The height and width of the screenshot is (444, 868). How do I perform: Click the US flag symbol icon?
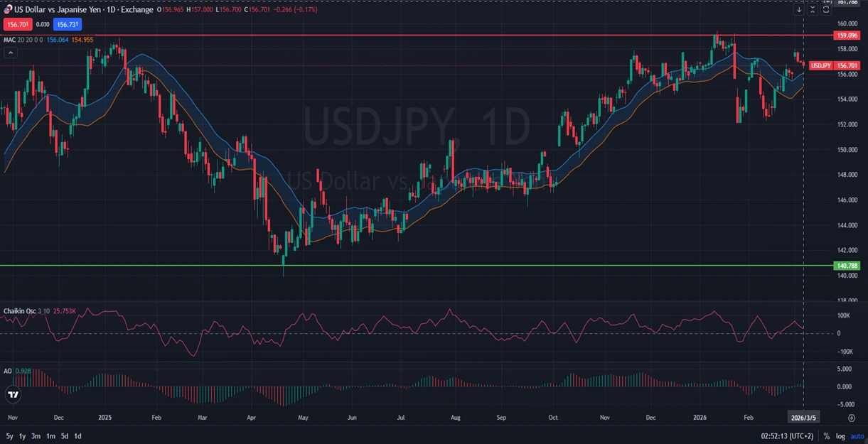coord(8,10)
